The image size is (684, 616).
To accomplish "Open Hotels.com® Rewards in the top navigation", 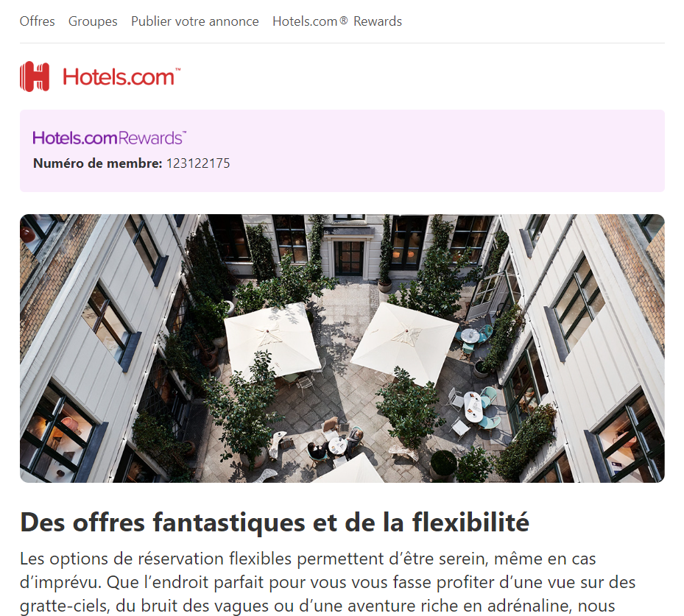I will click(337, 21).
